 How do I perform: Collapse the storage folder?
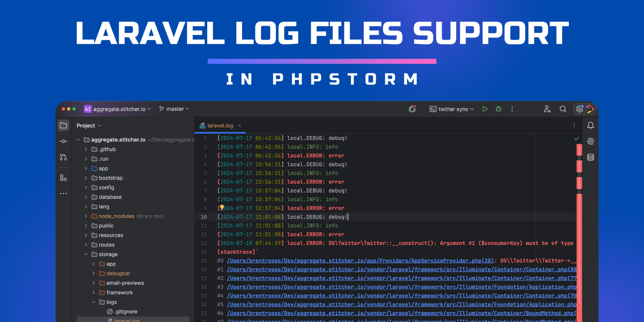pyautogui.click(x=86, y=254)
